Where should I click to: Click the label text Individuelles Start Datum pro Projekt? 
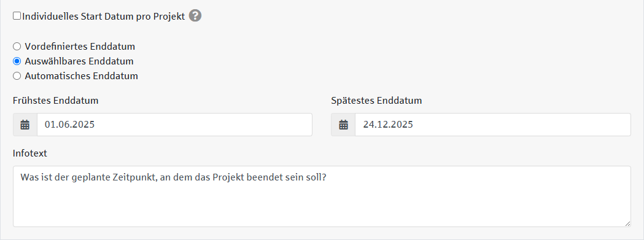click(x=104, y=17)
